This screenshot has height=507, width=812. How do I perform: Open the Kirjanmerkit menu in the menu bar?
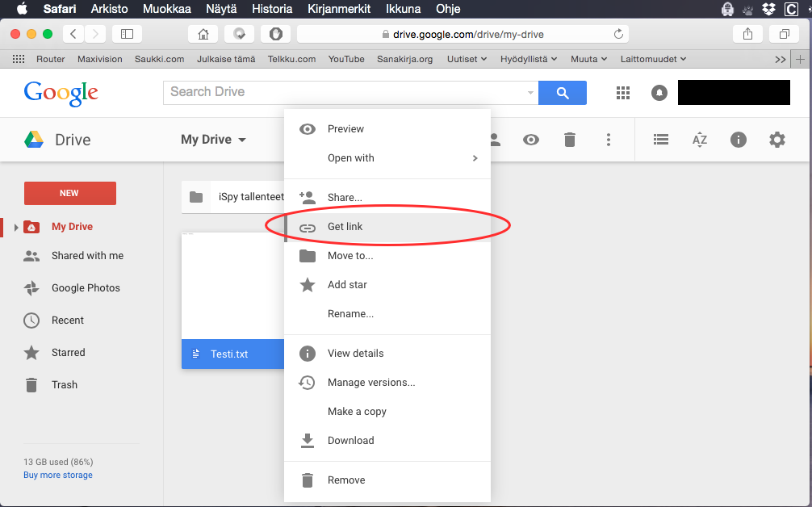[x=339, y=9]
